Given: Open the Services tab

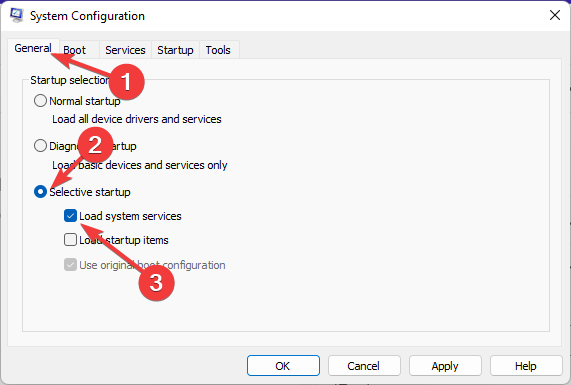Looking at the screenshot, I should pos(125,50).
